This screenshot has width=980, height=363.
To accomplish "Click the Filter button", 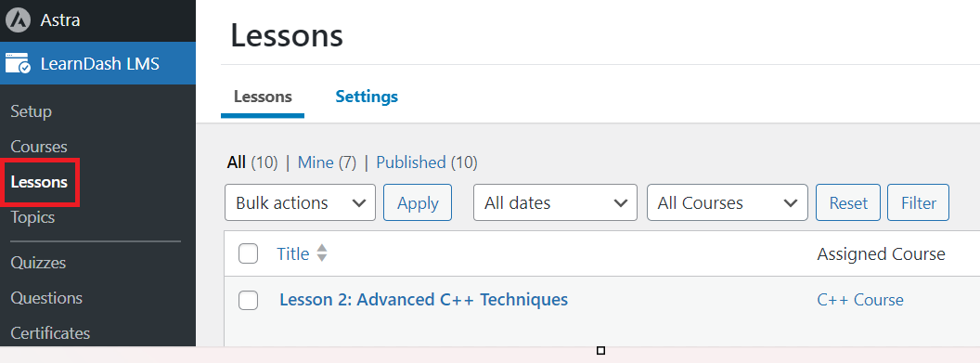I will click(918, 202).
